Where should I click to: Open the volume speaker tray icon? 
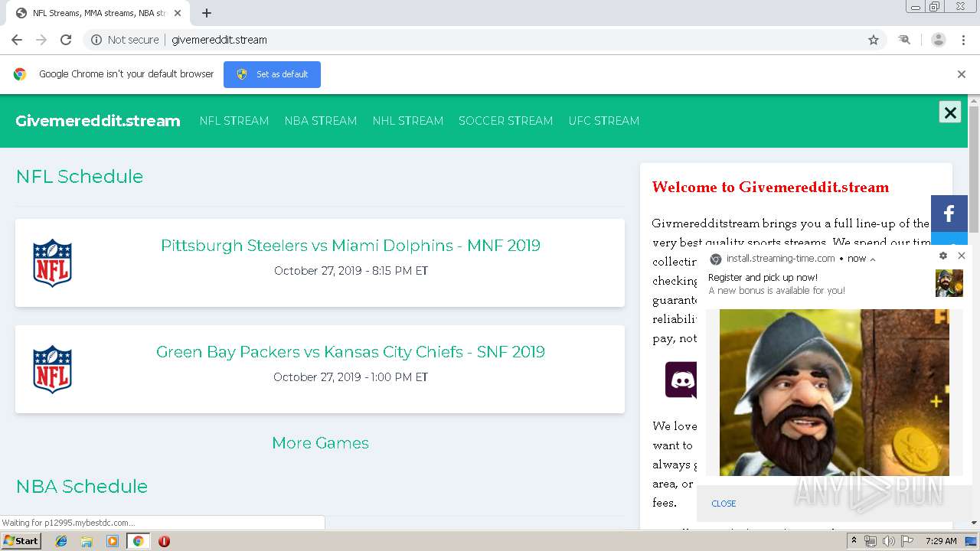pyautogui.click(x=888, y=541)
